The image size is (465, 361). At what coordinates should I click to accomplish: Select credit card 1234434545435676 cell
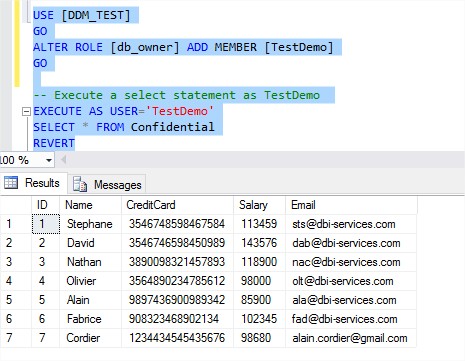pos(177,338)
